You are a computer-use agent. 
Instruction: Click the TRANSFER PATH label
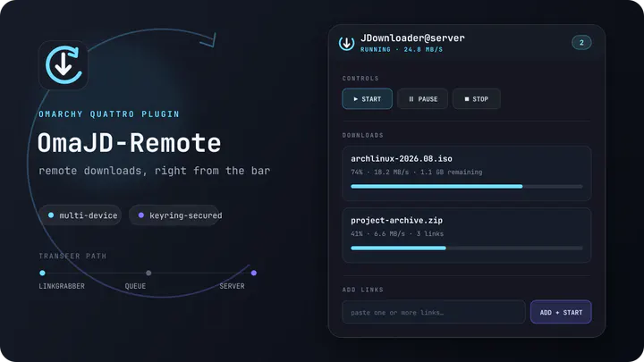pyautogui.click(x=72, y=257)
